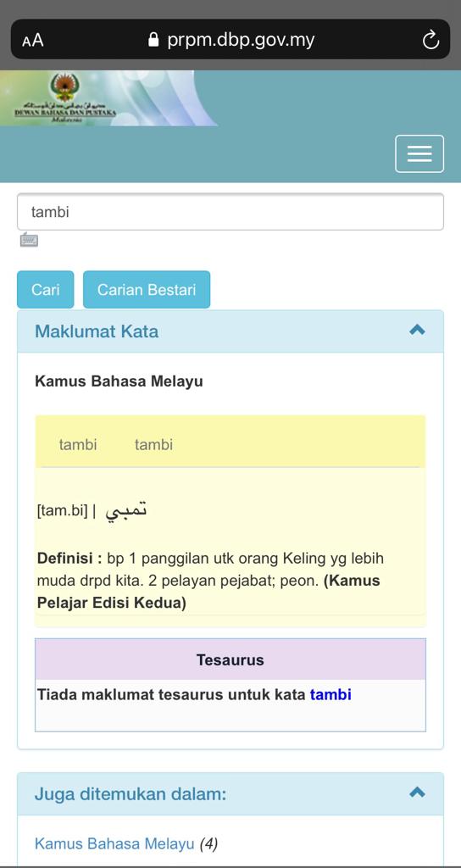The image size is (461, 868).
Task: Open the blue tambi thesaurus link
Action: pyautogui.click(x=330, y=694)
